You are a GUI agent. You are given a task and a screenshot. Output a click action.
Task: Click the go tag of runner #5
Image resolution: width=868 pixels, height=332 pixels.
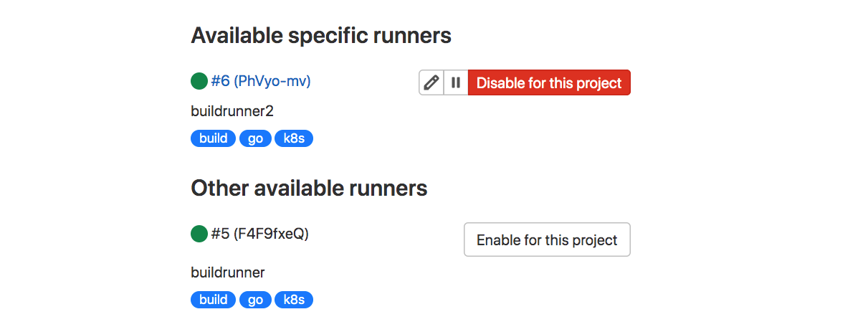coord(256,300)
